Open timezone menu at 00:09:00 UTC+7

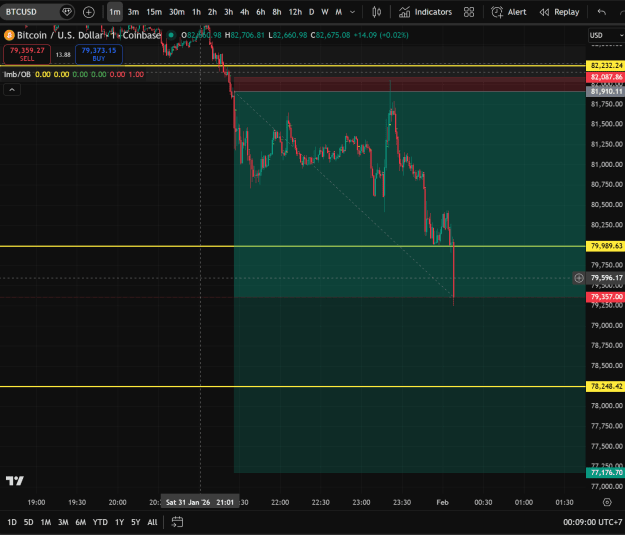tap(592, 522)
